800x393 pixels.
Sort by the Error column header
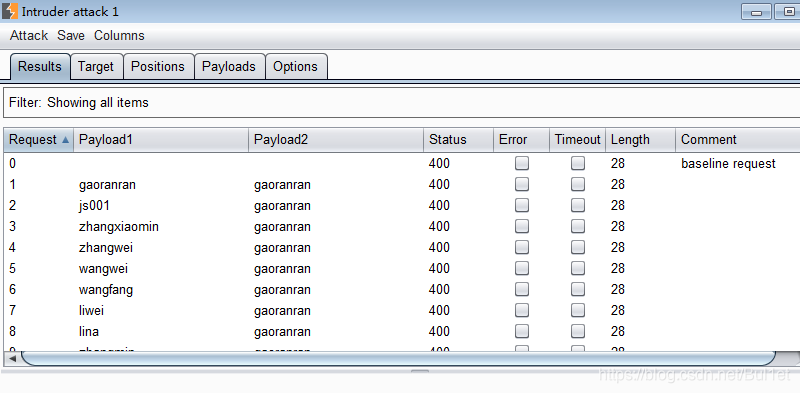[521, 140]
